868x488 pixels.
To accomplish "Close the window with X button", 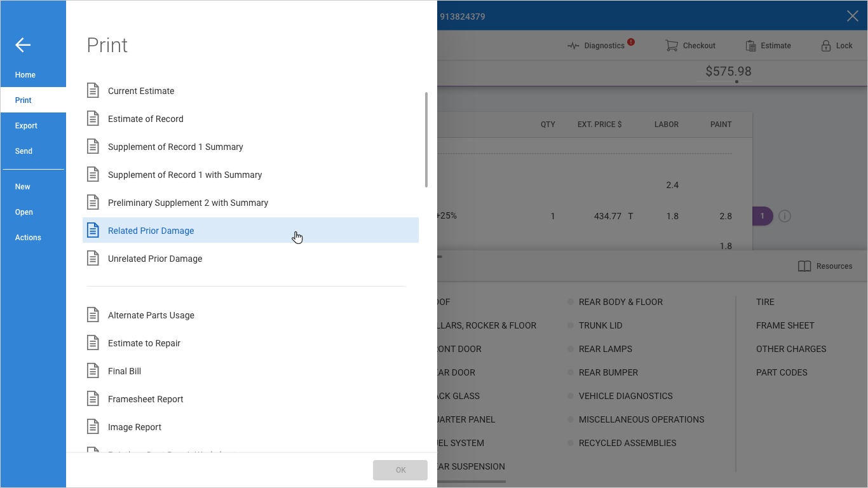I will 853,16.
